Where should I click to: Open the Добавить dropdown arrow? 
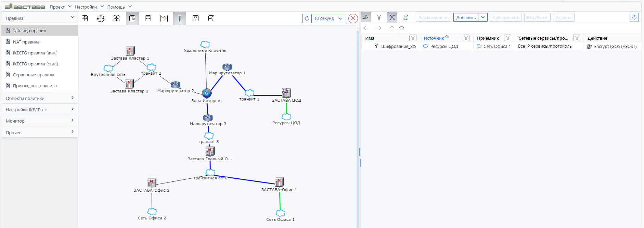[483, 17]
